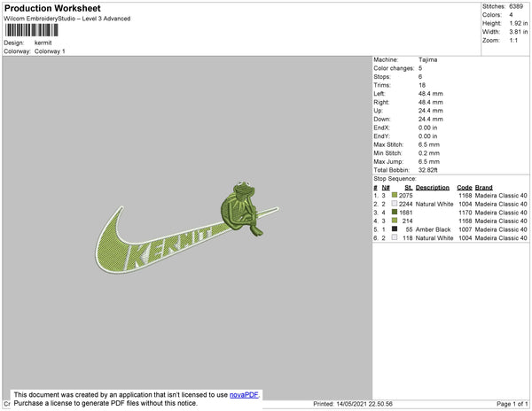Click code '1170' in stop 3 row
The image size is (532, 411).
click(465, 213)
